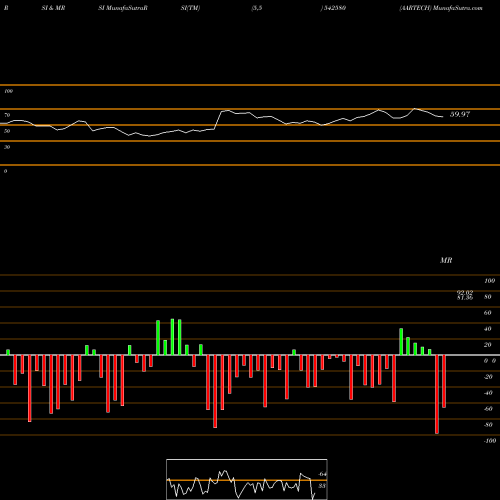
Task: Click the 'SI(TM)' header label
Action: click(190, 8)
